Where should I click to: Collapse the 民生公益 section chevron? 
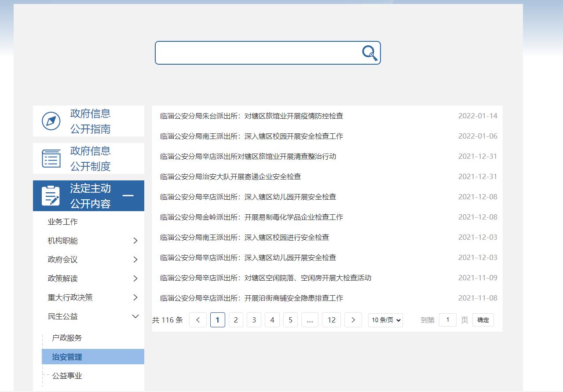click(135, 316)
